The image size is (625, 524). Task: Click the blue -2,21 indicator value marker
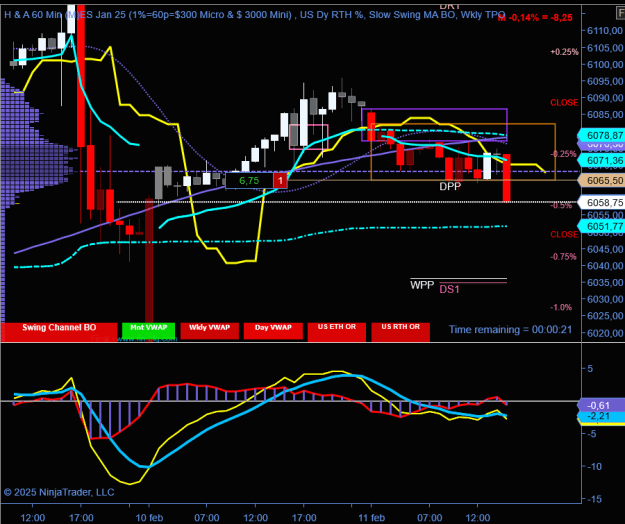tap(601, 416)
